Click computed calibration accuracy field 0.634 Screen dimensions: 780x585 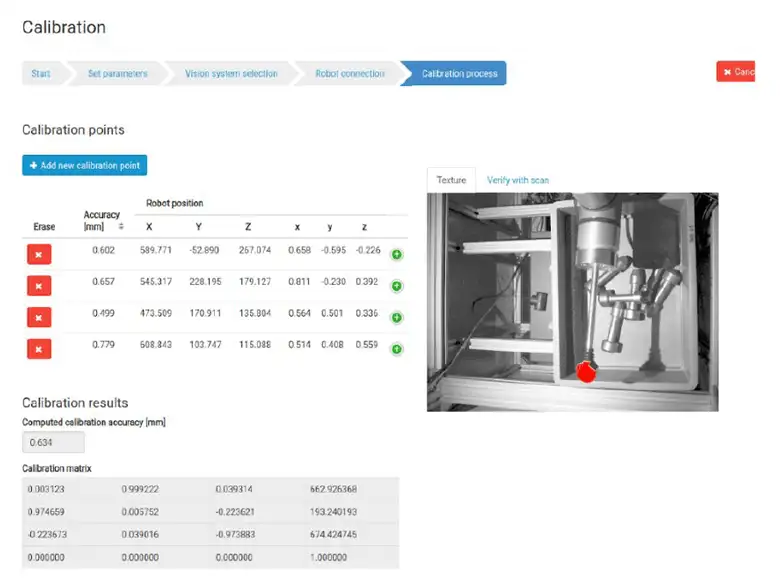(53, 442)
